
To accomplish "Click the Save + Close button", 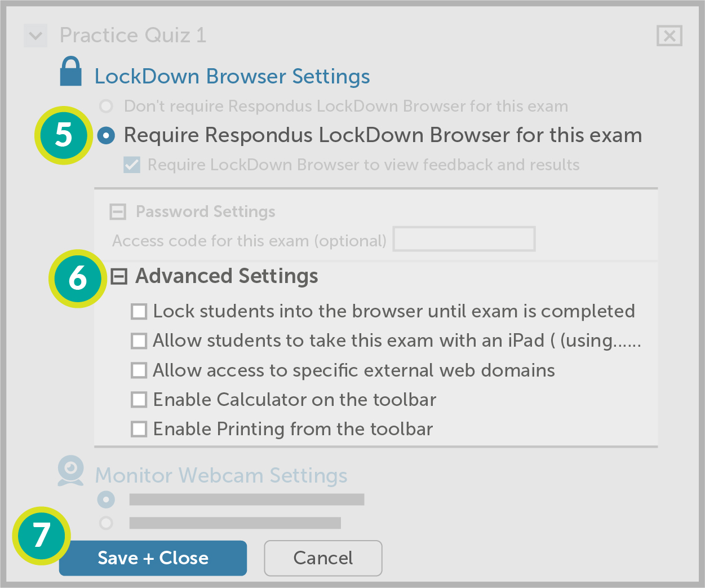I will tap(153, 558).
